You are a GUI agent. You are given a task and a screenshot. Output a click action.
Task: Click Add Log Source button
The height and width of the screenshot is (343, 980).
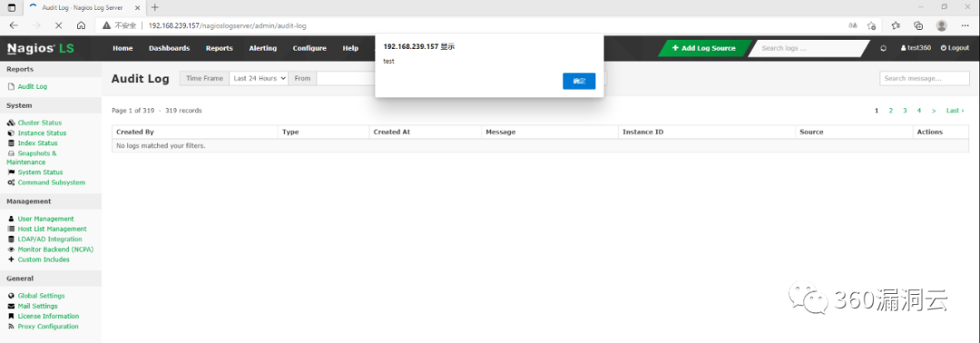coord(704,48)
